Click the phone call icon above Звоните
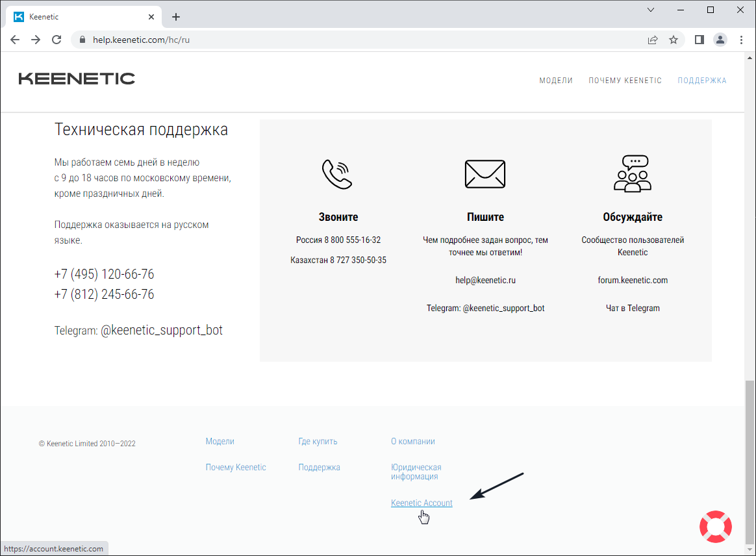 point(338,174)
